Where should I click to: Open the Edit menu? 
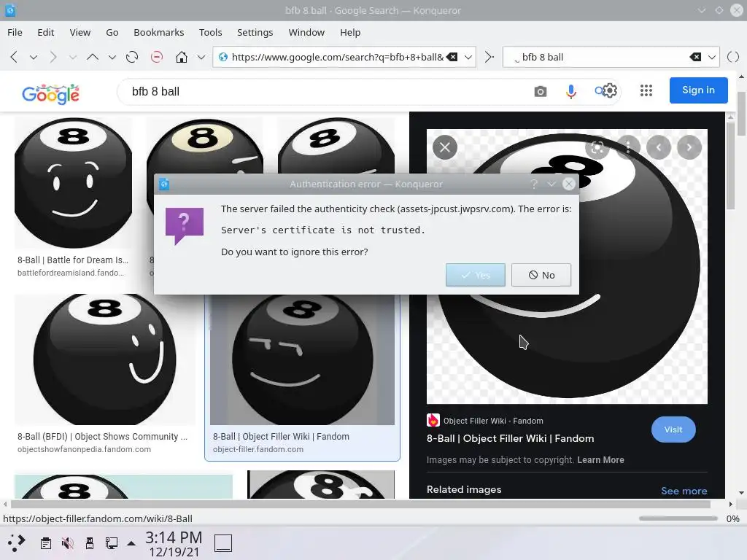[x=46, y=32]
